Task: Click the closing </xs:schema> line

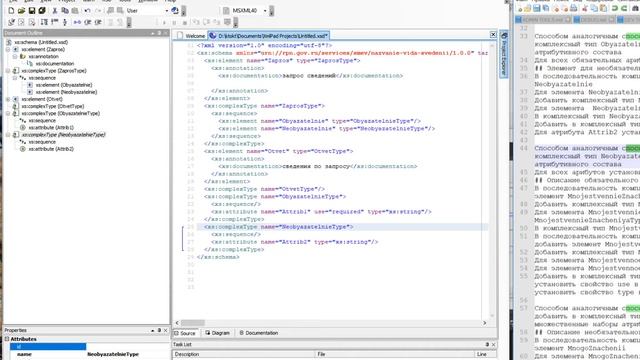Action: pyautogui.click(x=218, y=257)
